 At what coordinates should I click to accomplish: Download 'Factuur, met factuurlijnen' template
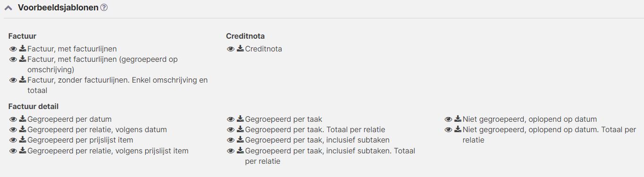click(x=23, y=49)
